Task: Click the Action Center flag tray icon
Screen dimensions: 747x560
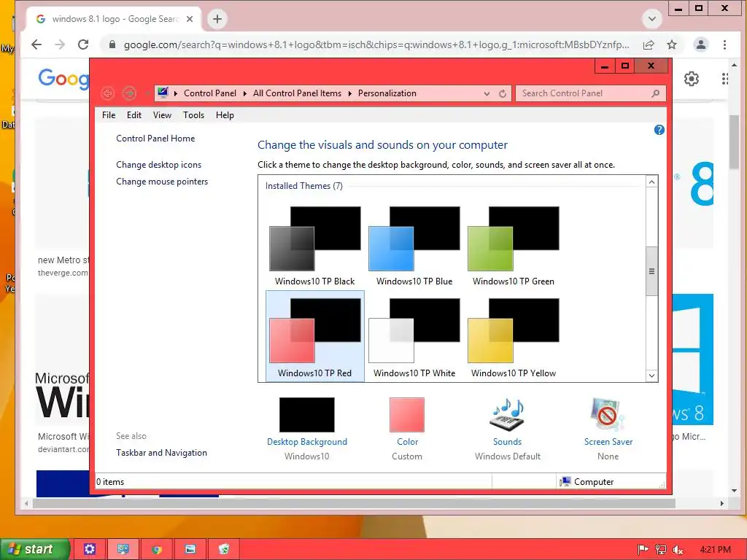Action: pyautogui.click(x=643, y=550)
